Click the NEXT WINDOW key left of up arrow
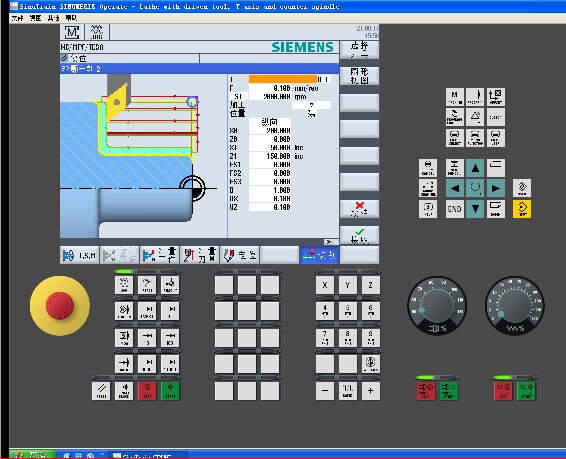The width and height of the screenshot is (566, 459). click(x=454, y=168)
